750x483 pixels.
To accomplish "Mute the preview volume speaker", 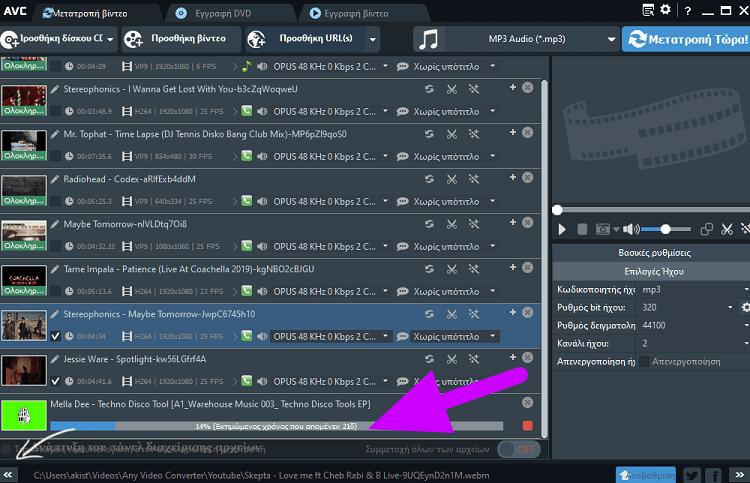I will 631,230.
